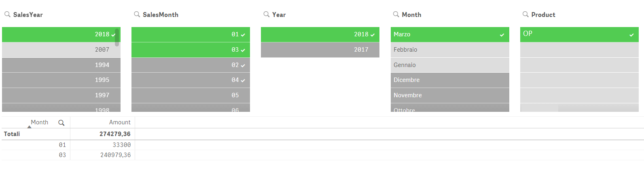Select 2007 in the SalesYear list

point(61,50)
